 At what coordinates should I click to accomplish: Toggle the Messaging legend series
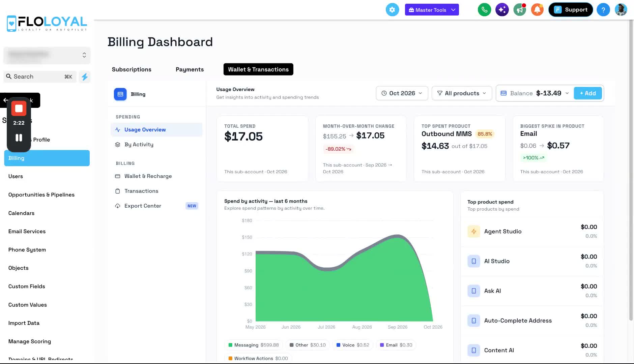tap(254, 345)
